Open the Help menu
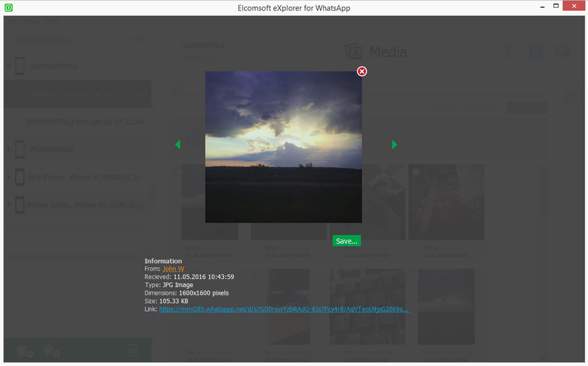 [51, 21]
